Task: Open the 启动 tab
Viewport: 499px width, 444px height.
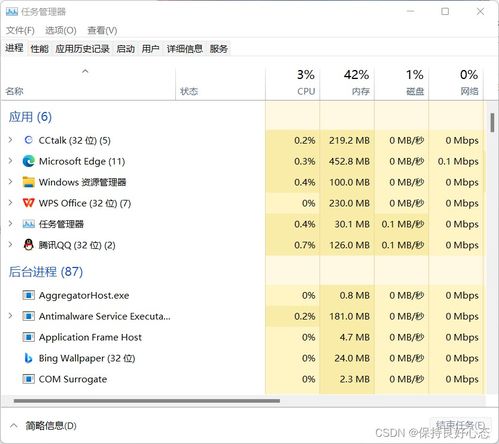Action: tap(126, 49)
